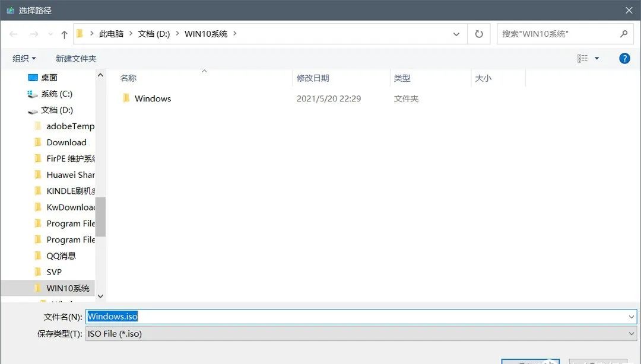Image resolution: width=641 pixels, height=364 pixels.
Task: Select the Windows folder in file list
Action: [153, 98]
